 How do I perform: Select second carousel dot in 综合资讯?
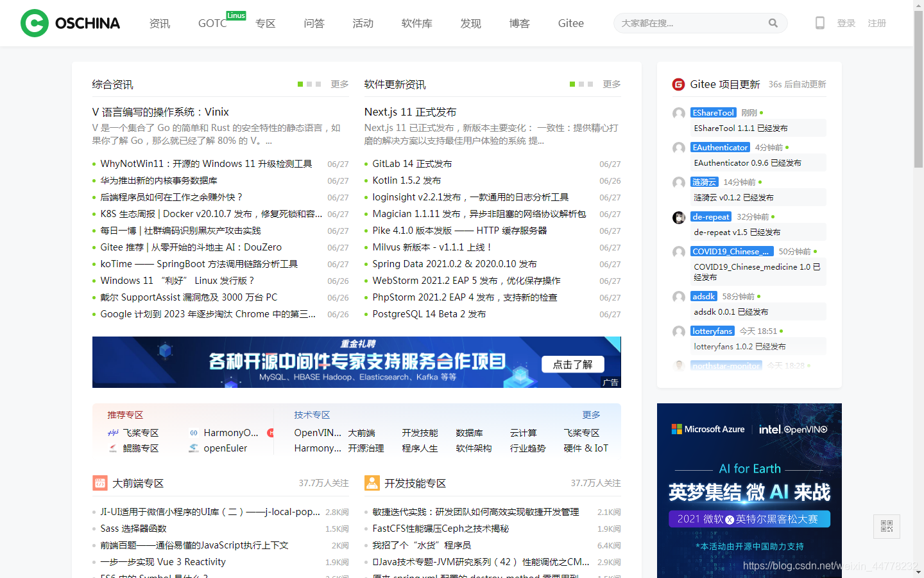tap(309, 84)
